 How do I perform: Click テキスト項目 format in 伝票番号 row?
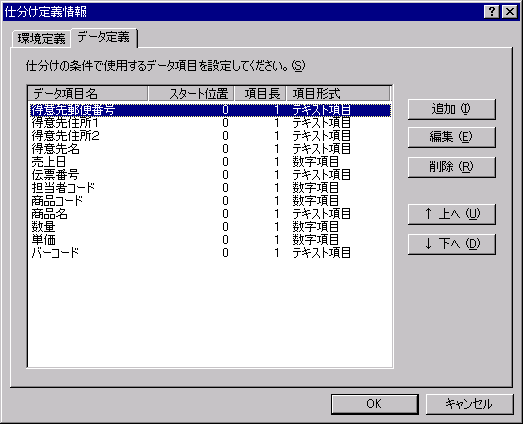pos(322,175)
